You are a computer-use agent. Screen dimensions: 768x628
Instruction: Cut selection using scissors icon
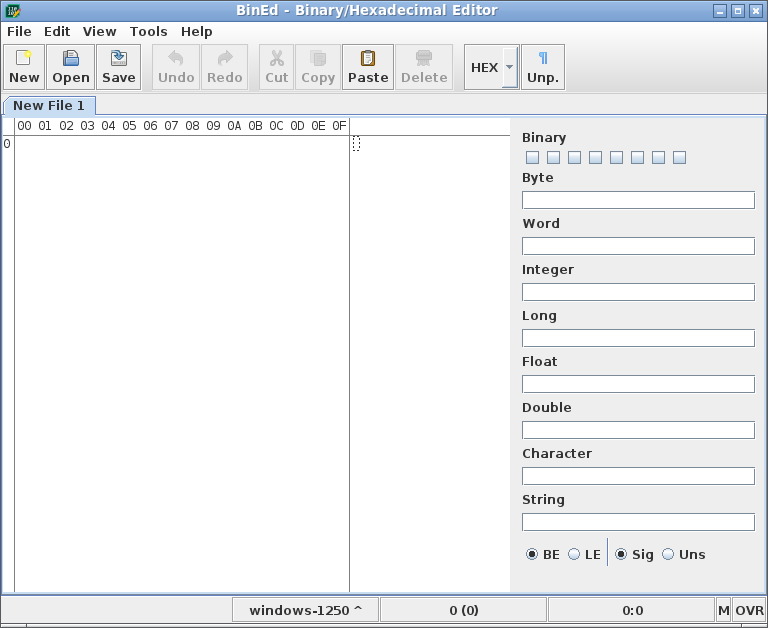click(x=276, y=67)
